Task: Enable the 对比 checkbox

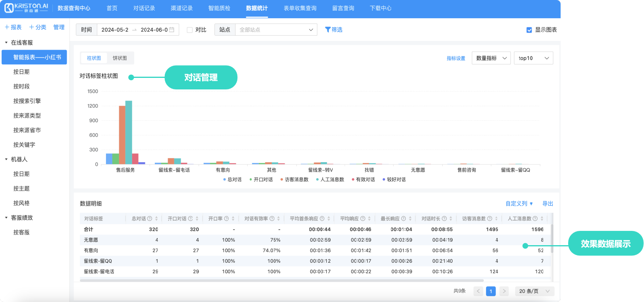Action: point(190,30)
